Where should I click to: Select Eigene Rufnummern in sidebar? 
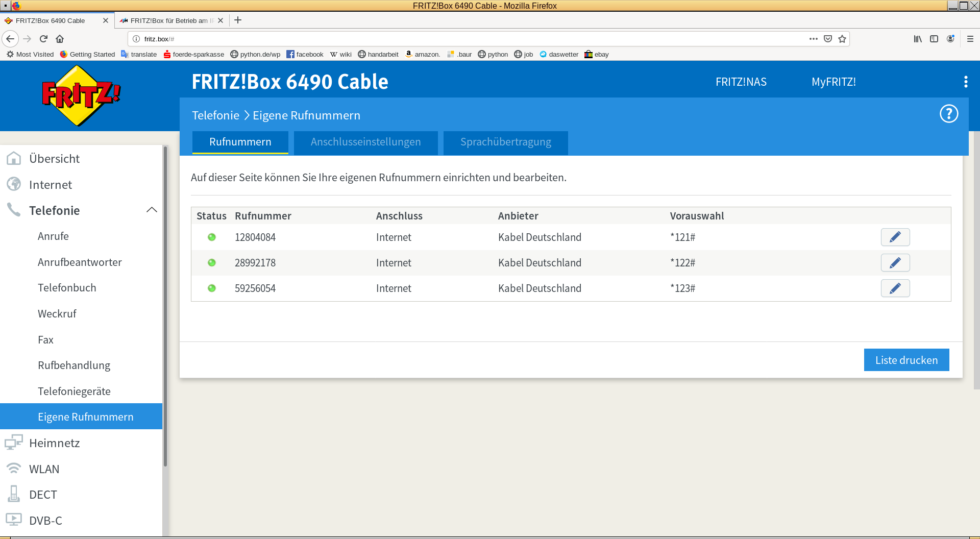tap(81, 416)
